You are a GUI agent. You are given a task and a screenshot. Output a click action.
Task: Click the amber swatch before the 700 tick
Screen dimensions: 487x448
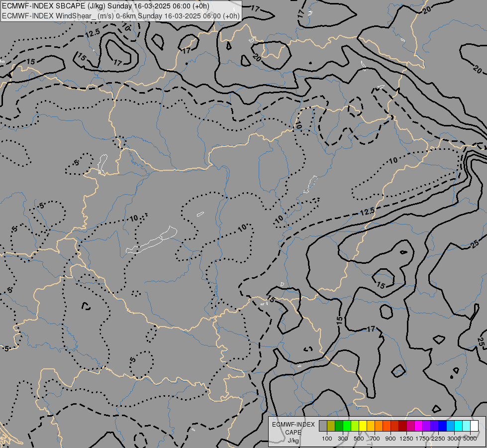[371, 426]
